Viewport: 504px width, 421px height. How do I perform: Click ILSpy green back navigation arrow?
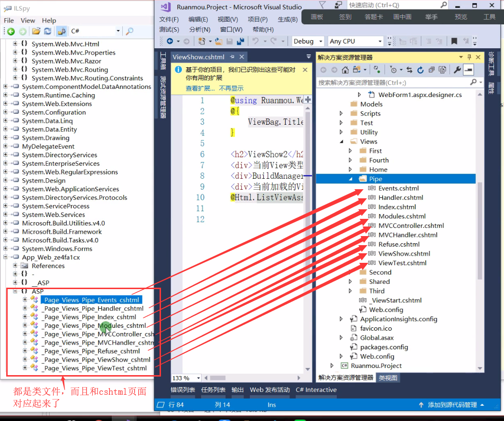[x=11, y=31]
